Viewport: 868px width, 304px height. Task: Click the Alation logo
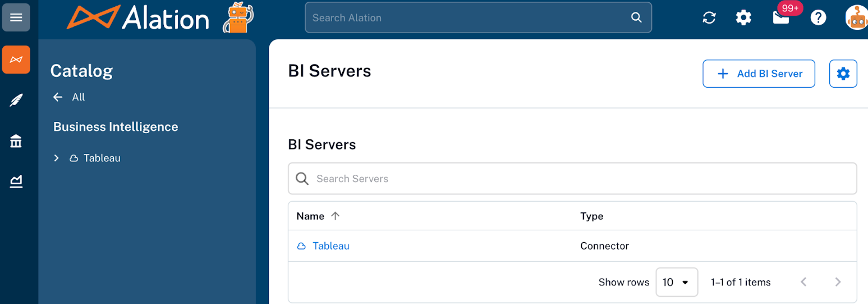[x=137, y=17]
